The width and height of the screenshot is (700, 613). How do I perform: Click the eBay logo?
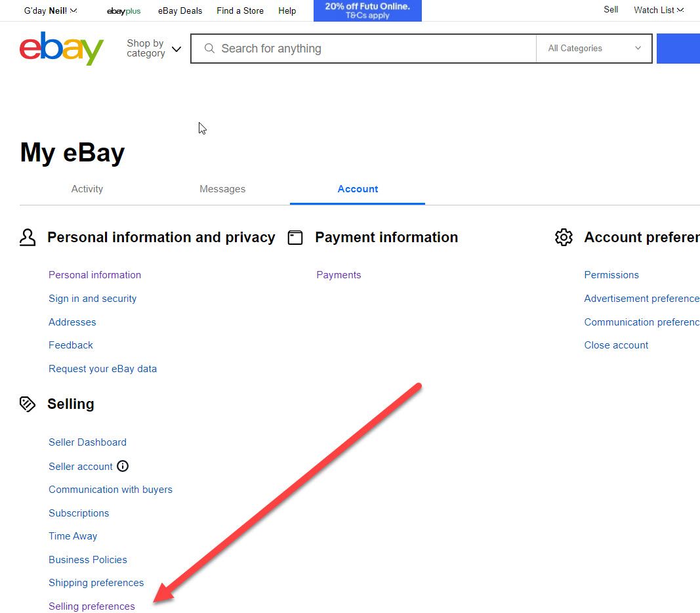62,48
